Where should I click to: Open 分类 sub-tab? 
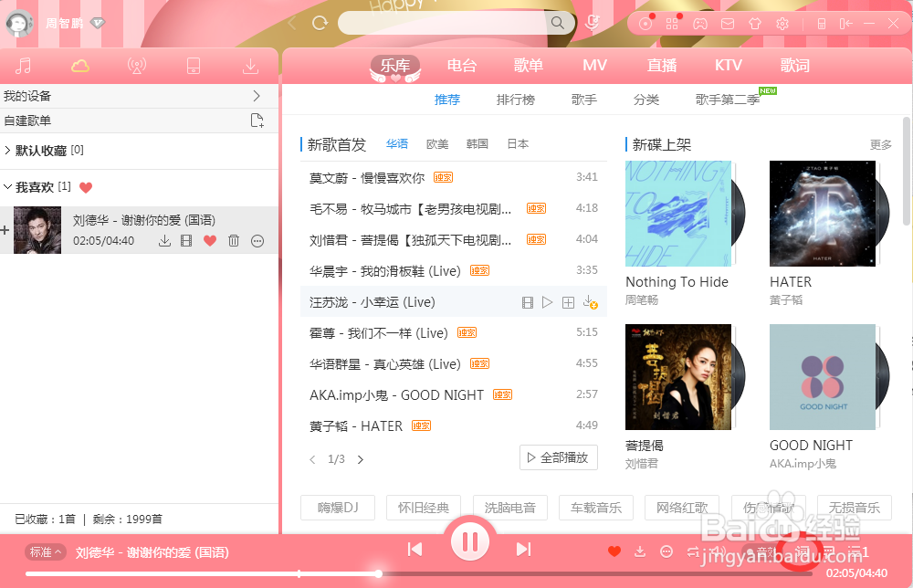coord(646,100)
